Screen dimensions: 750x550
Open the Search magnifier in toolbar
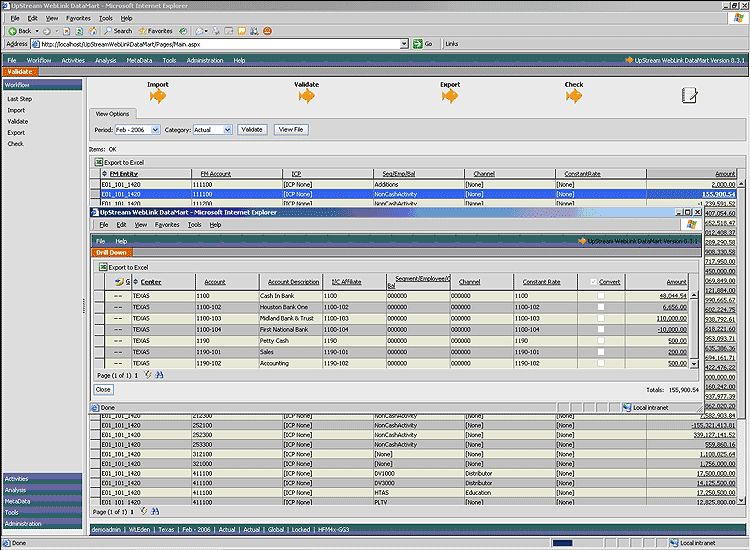[x=108, y=31]
